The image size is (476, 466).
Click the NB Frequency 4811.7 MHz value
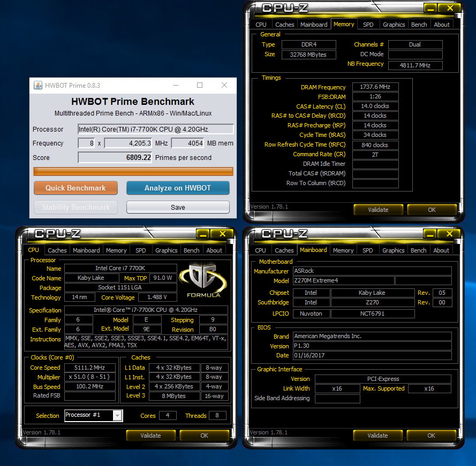point(415,65)
